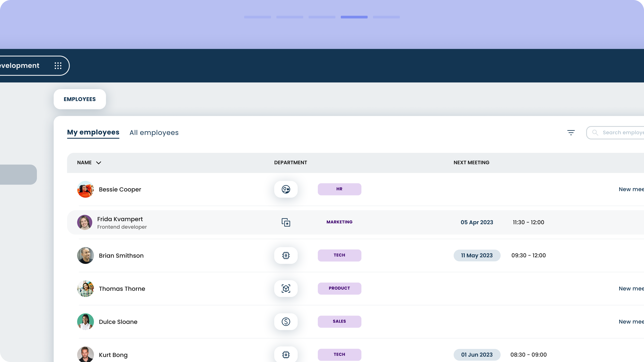644x362 pixels.
Task: Click meeting time 09:30 - 12:00
Action: tap(528, 256)
